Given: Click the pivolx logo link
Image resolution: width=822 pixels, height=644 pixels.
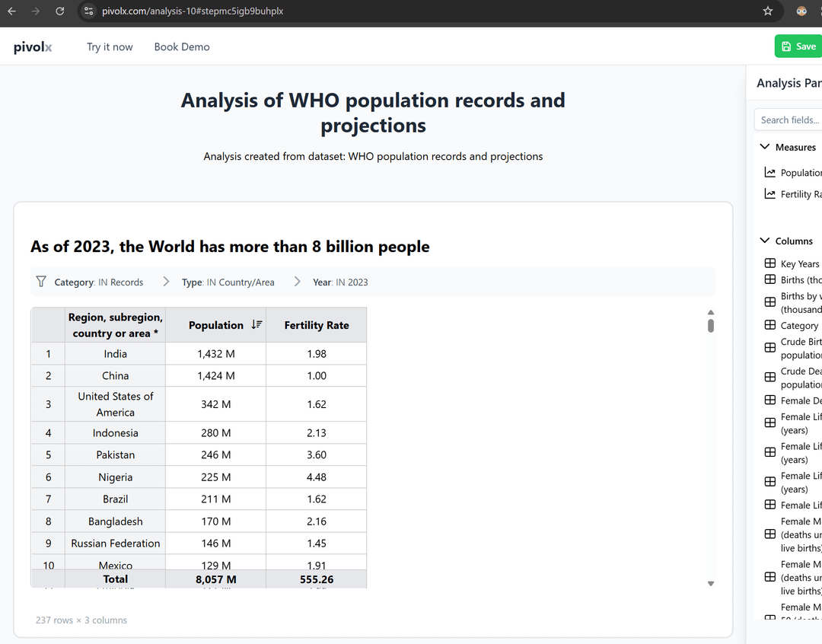Looking at the screenshot, I should pyautogui.click(x=33, y=47).
